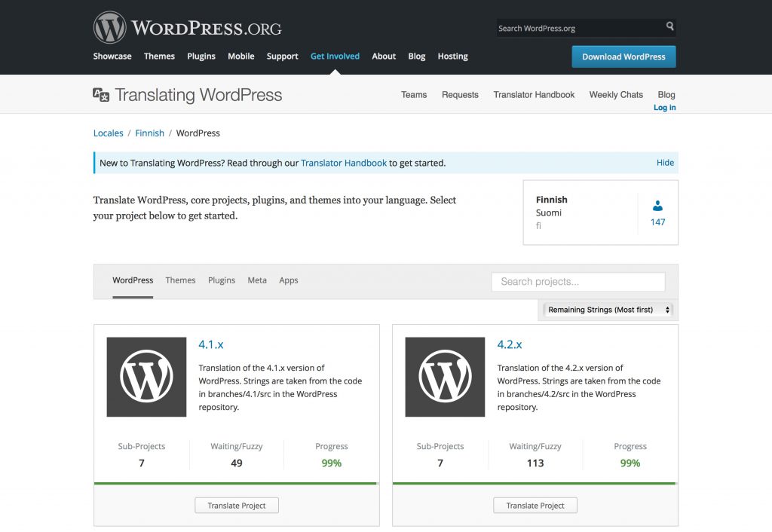Select Get Involved in the navigation
This screenshot has width=772, height=532.
335,56
